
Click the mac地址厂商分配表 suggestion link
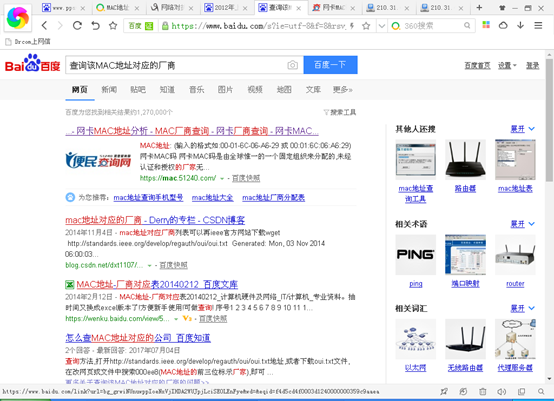pos(273,197)
